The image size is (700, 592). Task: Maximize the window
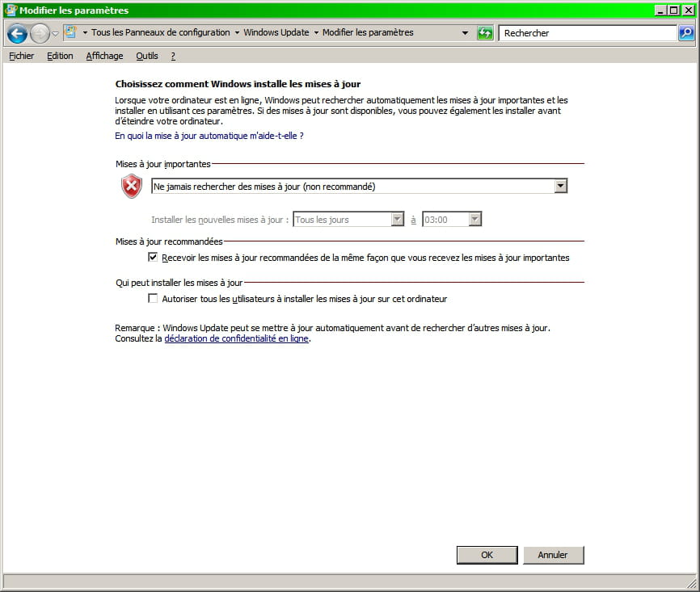click(674, 10)
